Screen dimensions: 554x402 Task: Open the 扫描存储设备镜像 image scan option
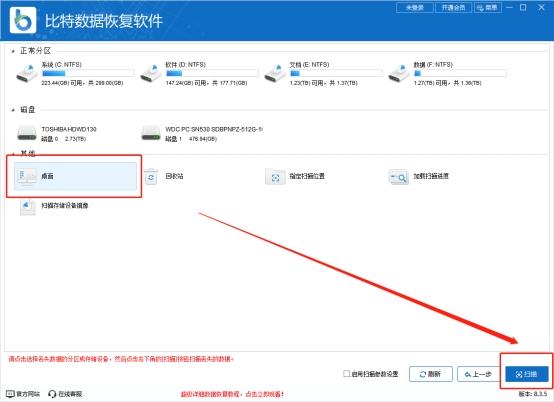[54, 206]
